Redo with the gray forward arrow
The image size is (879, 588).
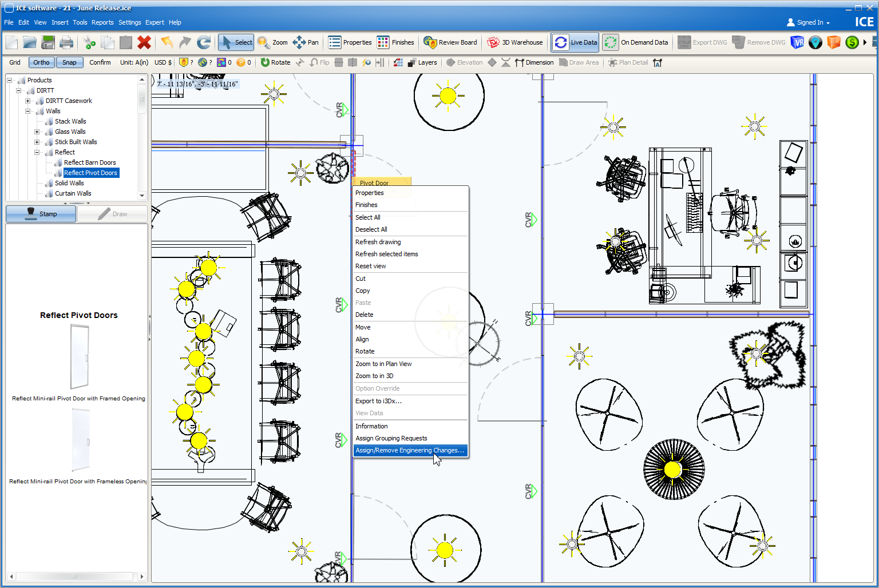tap(185, 42)
